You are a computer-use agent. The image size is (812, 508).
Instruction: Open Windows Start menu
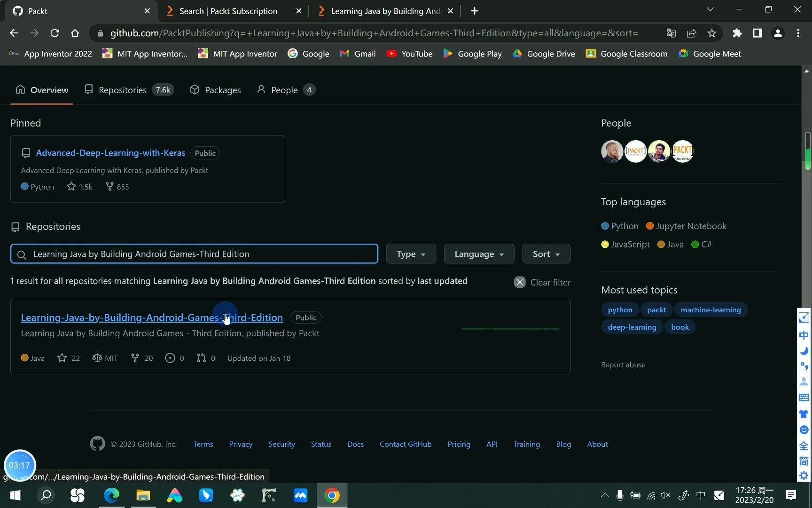click(x=15, y=495)
